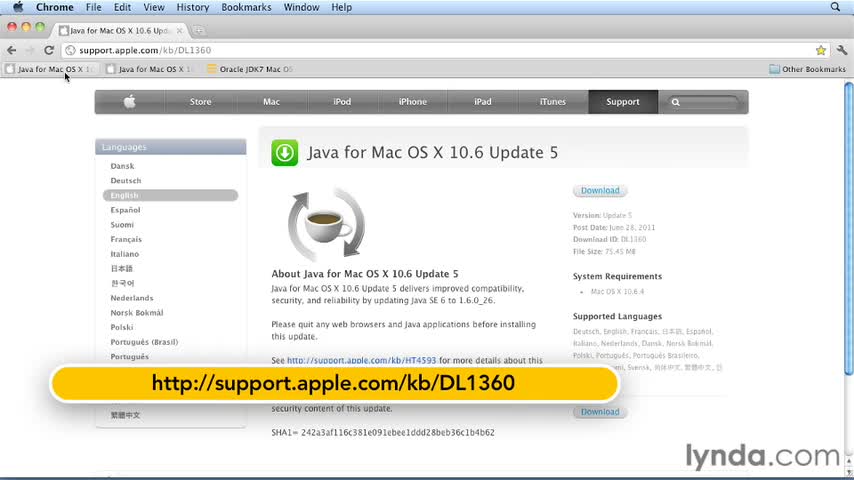The width and height of the screenshot is (854, 480).
Task: Click the Languages sidebar header
Action: (x=170, y=147)
